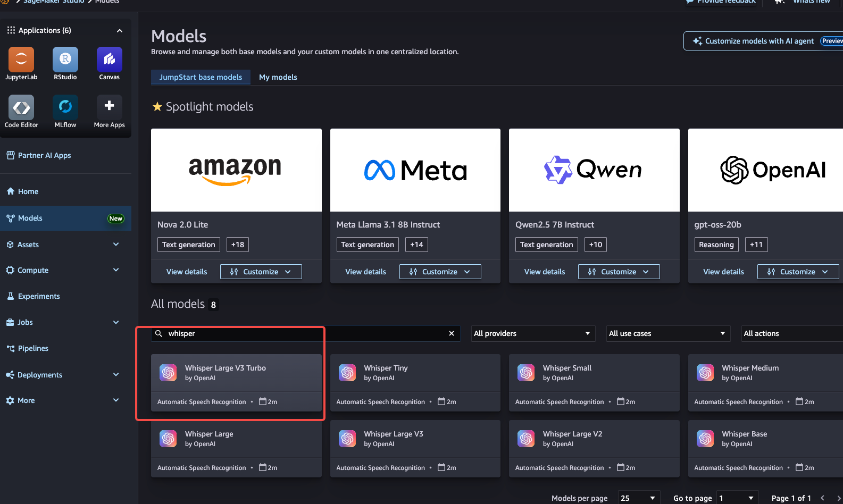The image size is (843, 504).
Task: Click the Whisper Tiny model icon
Action: [x=347, y=373]
